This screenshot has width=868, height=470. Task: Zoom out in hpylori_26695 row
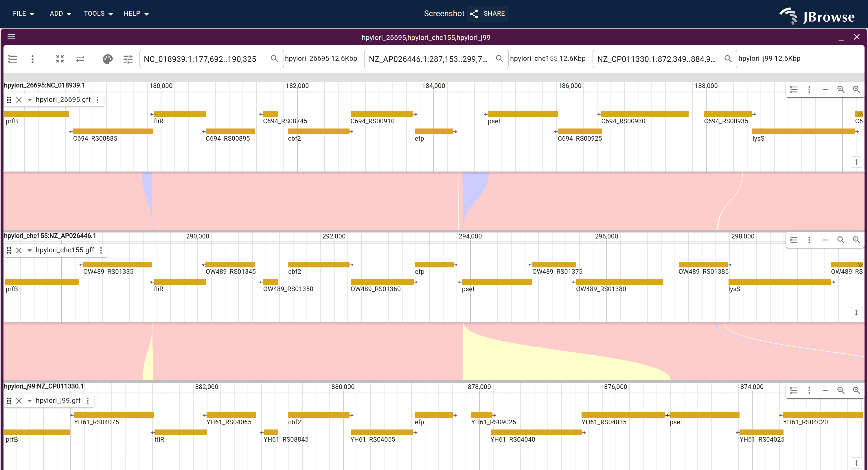click(x=841, y=89)
